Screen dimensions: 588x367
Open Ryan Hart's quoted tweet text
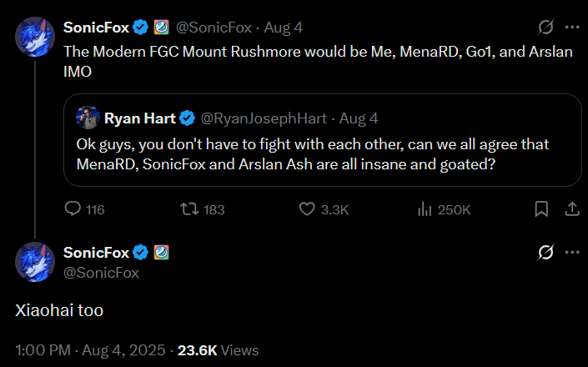point(317,153)
